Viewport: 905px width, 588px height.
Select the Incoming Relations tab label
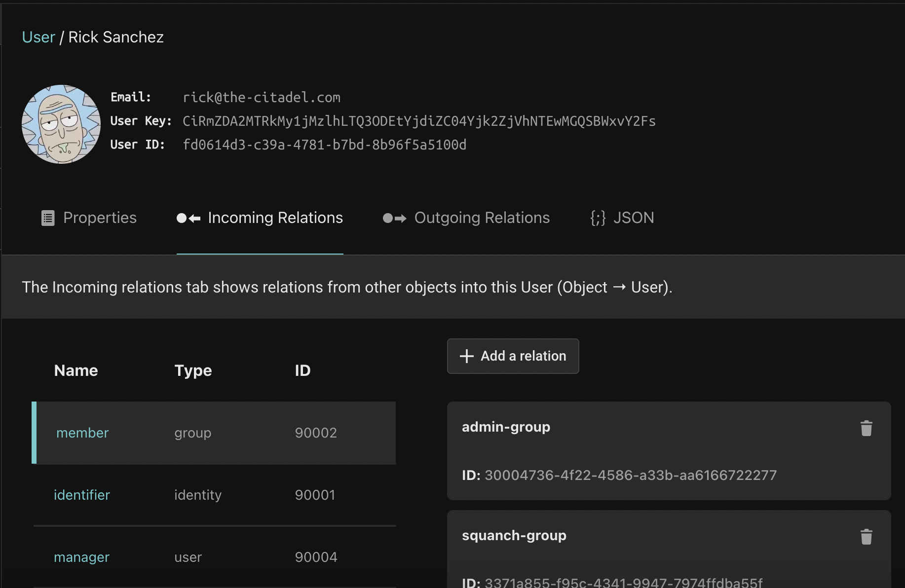[x=275, y=218]
